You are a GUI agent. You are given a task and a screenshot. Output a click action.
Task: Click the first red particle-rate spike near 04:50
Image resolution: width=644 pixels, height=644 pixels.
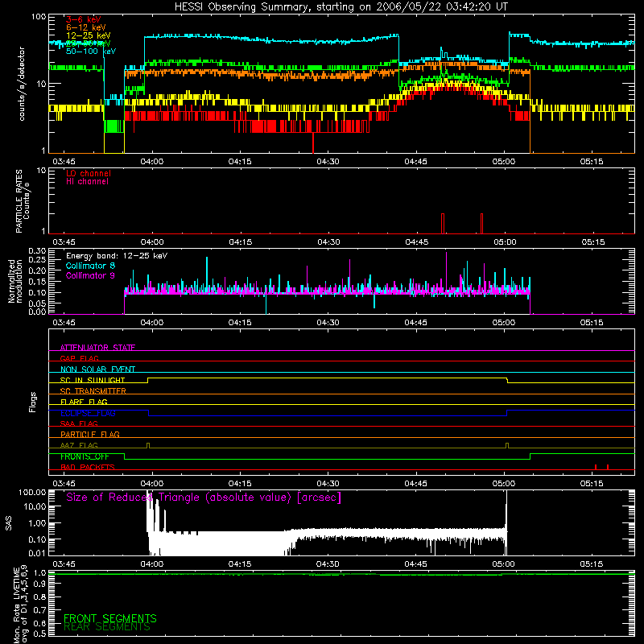click(443, 224)
